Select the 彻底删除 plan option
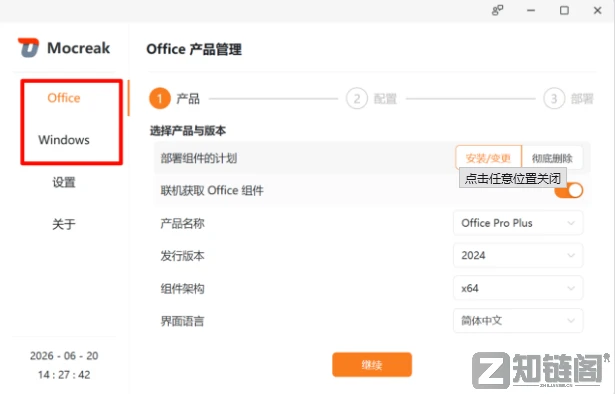Image resolution: width=615 pixels, height=394 pixels. [x=552, y=158]
